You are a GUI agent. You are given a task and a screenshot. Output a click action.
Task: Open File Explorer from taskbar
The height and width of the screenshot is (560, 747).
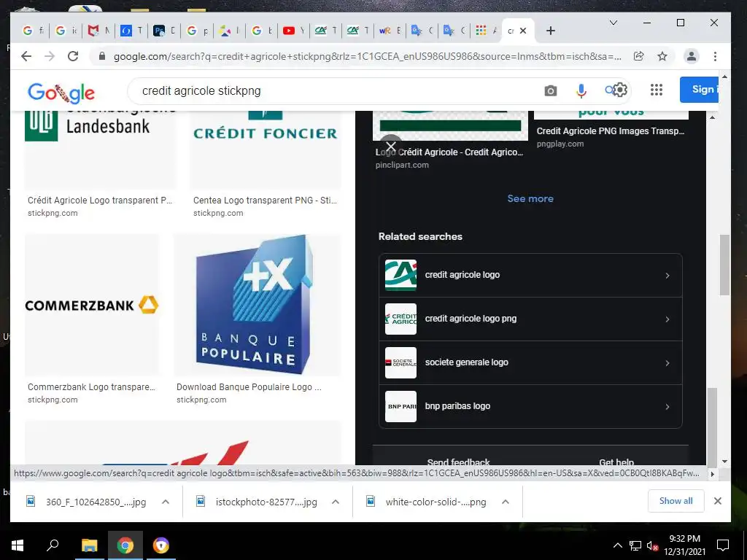click(x=89, y=545)
